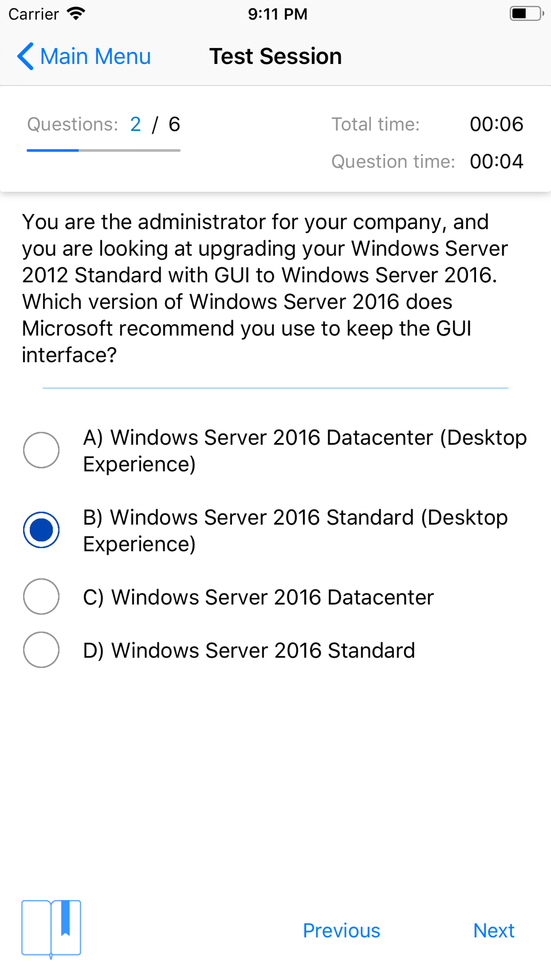
Task: Tap the current question number 2
Action: (x=136, y=125)
